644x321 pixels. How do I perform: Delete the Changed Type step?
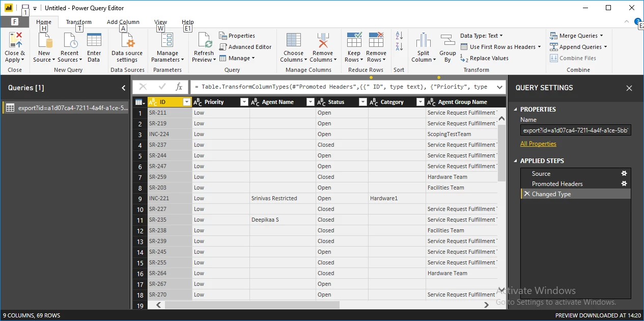[526, 194]
